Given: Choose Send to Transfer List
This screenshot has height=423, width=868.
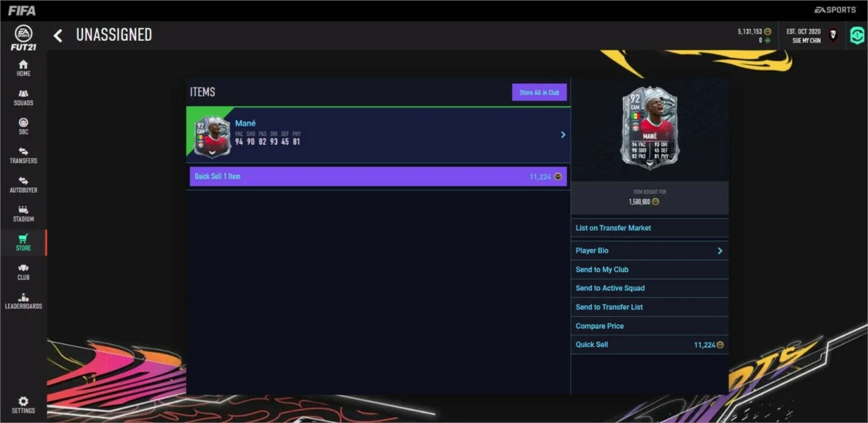Looking at the screenshot, I should (650, 307).
